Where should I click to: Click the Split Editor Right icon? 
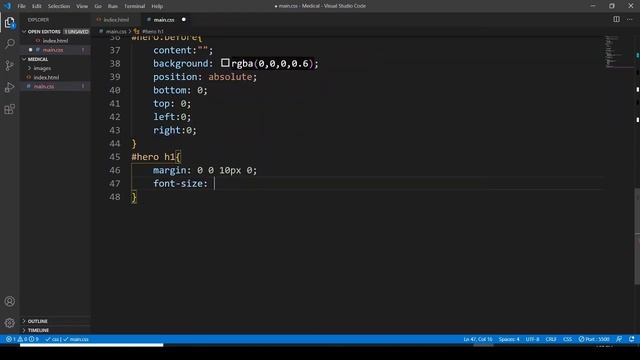coord(616,19)
